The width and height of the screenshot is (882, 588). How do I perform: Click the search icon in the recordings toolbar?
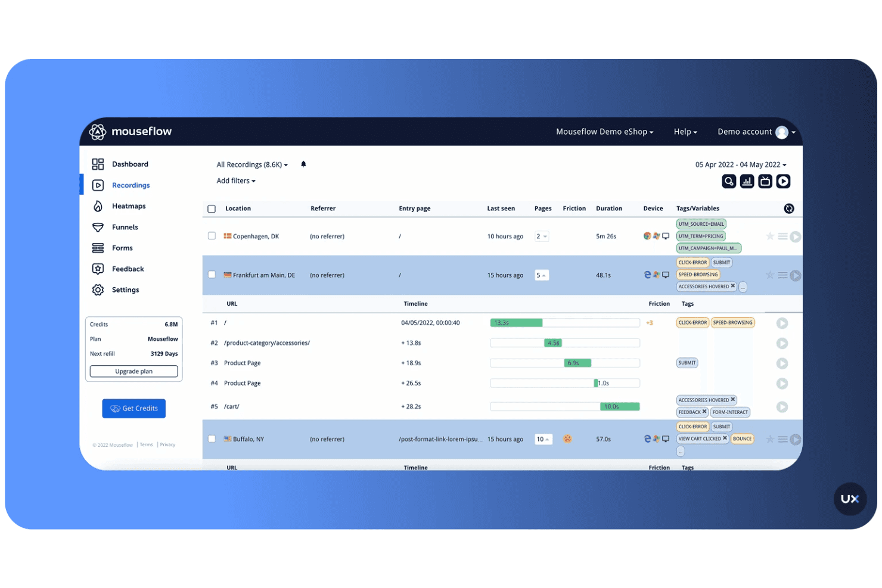tap(728, 181)
